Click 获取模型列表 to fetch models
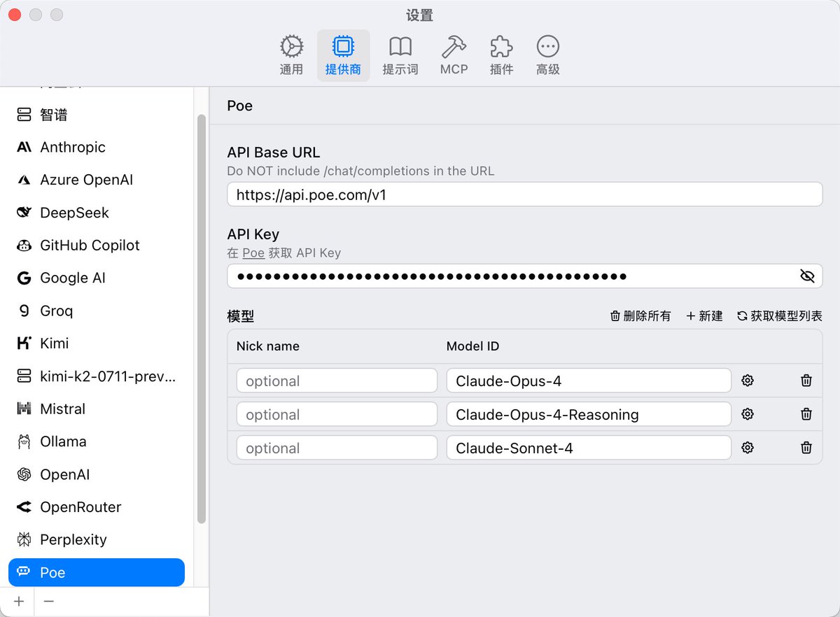Screen dimensions: 840x617 pyautogui.click(x=780, y=316)
